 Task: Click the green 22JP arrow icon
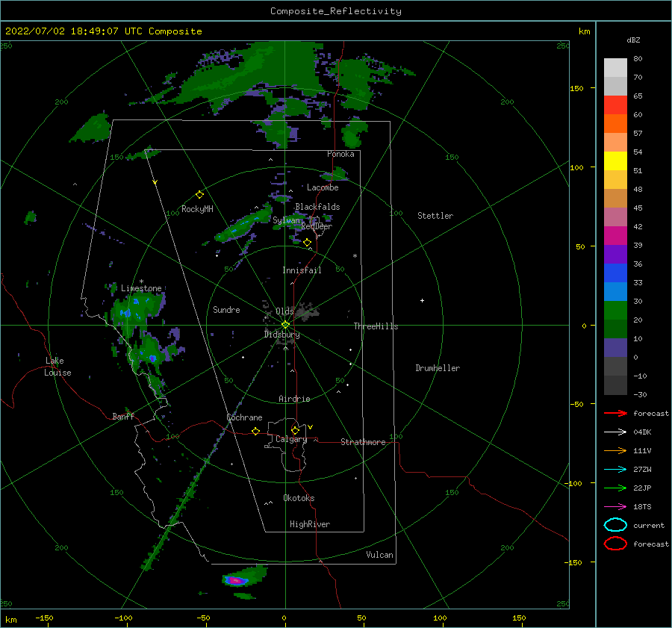coord(615,488)
